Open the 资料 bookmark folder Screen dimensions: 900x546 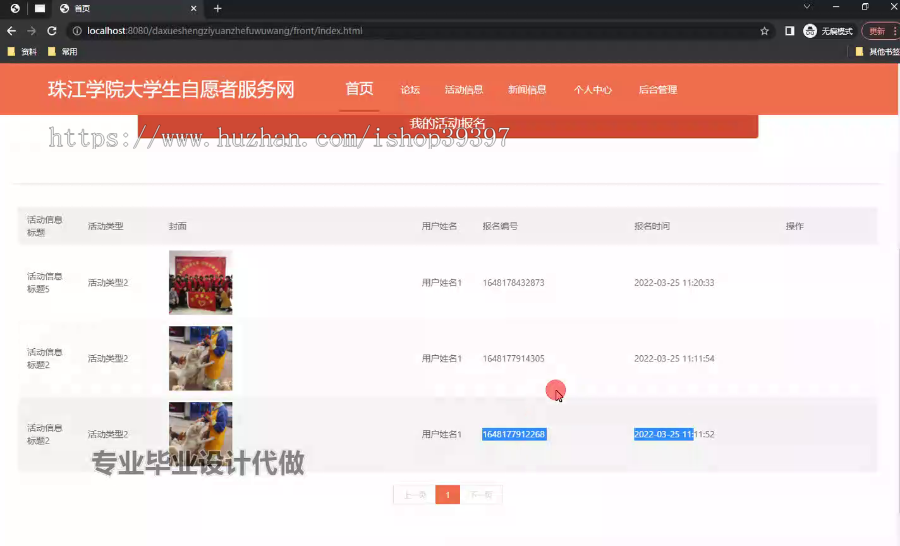coord(22,52)
